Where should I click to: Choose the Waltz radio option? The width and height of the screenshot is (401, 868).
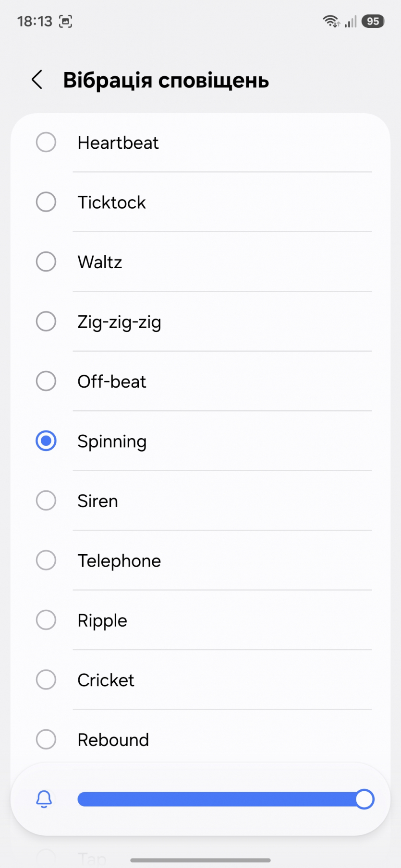point(46,262)
